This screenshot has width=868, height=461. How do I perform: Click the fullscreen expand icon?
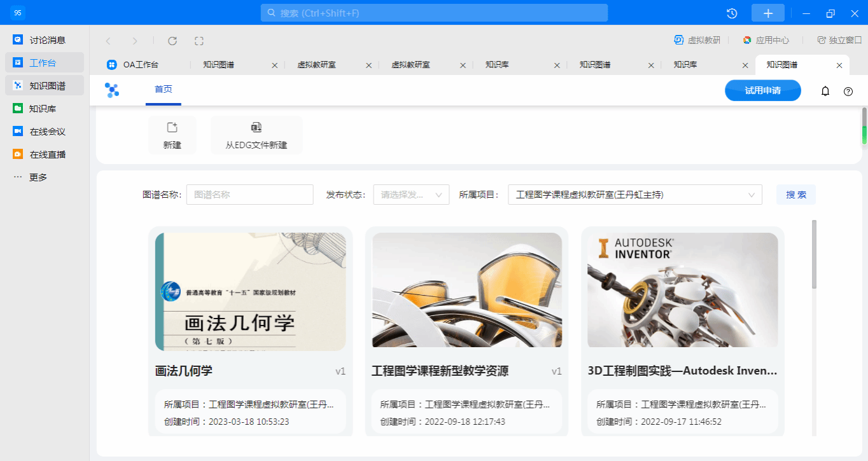pyautogui.click(x=199, y=41)
